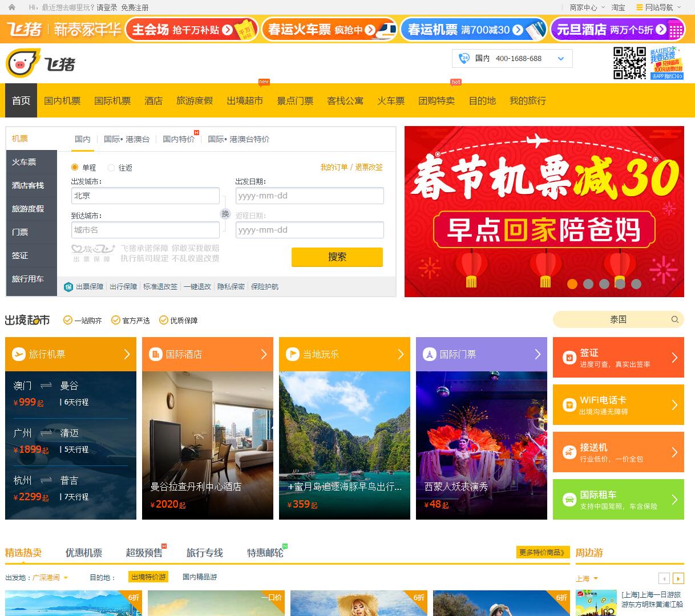Click the 出发城市 input field
This screenshot has width=695, height=616.
click(146, 196)
